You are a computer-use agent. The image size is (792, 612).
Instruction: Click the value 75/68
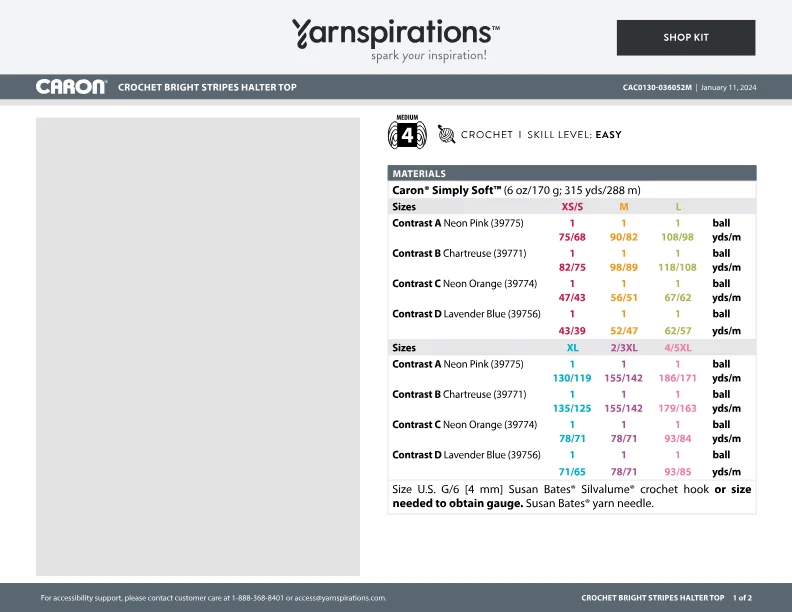click(572, 237)
